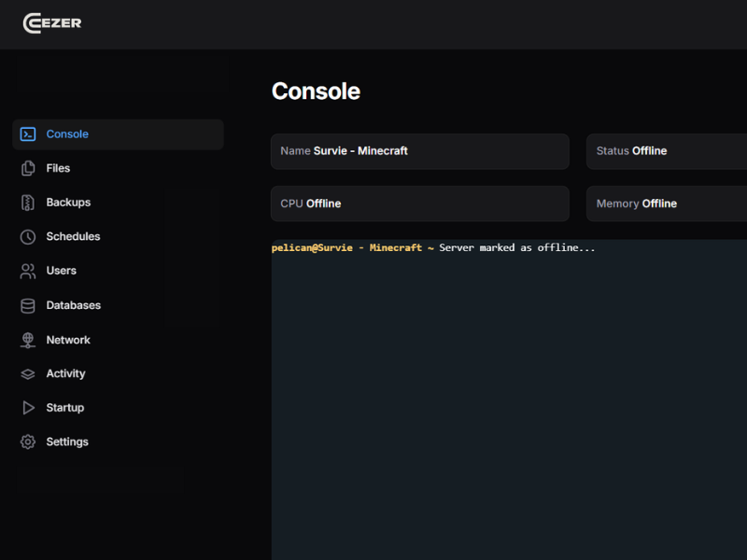Click the Activity eye icon in sidebar
The height and width of the screenshot is (560, 747).
[29, 373]
